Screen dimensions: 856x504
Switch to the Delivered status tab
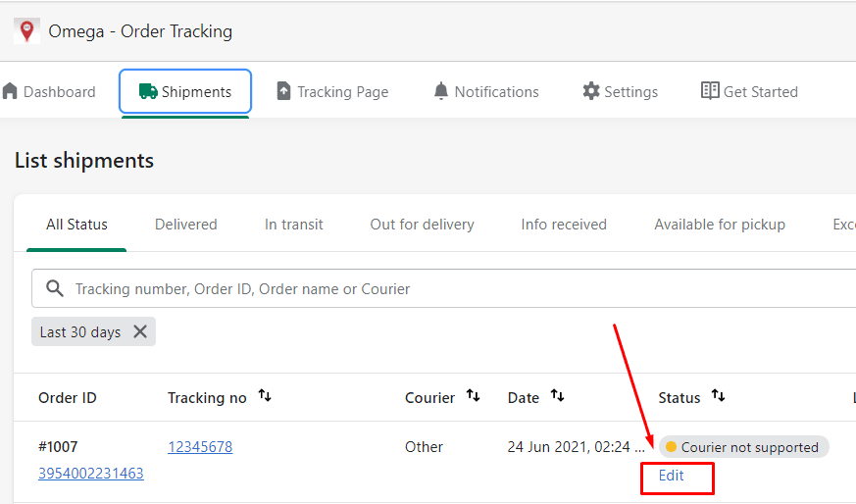pos(185,225)
